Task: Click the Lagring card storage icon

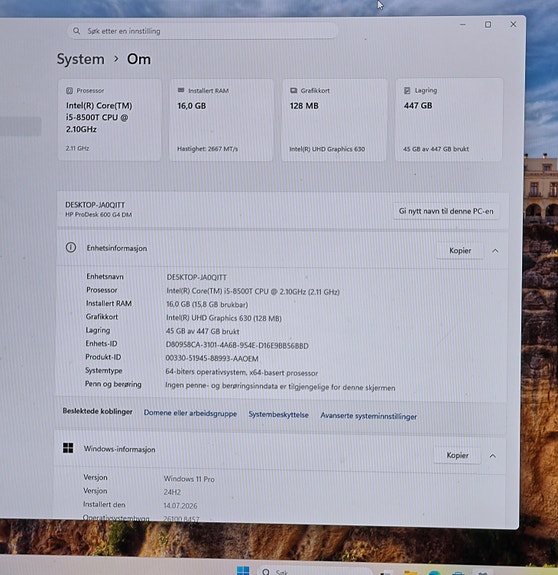Action: click(x=407, y=90)
